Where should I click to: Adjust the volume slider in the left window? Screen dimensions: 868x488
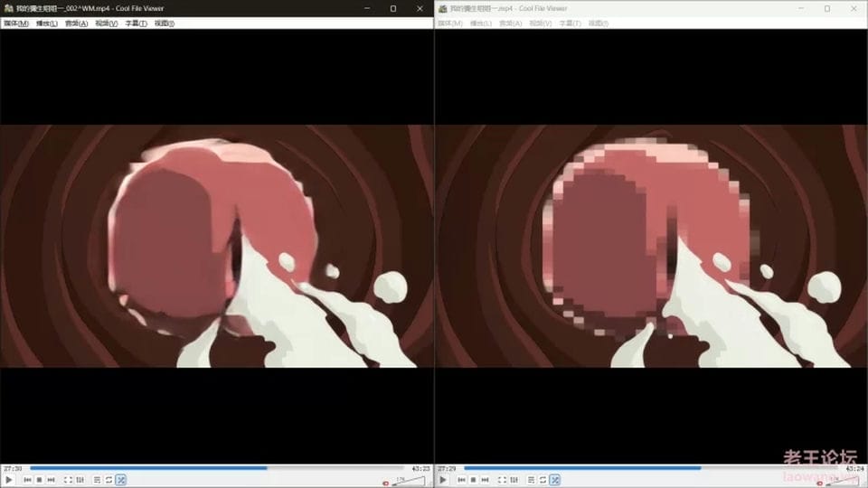(409, 482)
